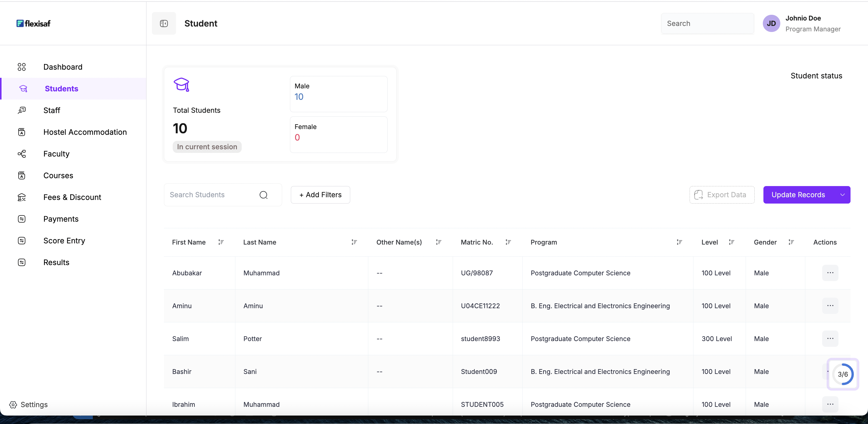The height and width of the screenshot is (424, 868).
Task: Click the Score Entry sidebar icon
Action: (x=22, y=241)
